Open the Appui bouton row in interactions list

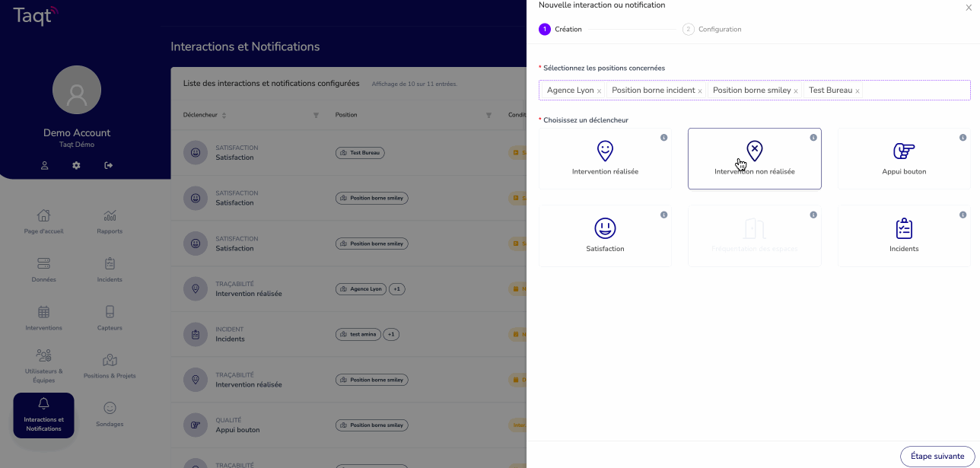click(348, 425)
